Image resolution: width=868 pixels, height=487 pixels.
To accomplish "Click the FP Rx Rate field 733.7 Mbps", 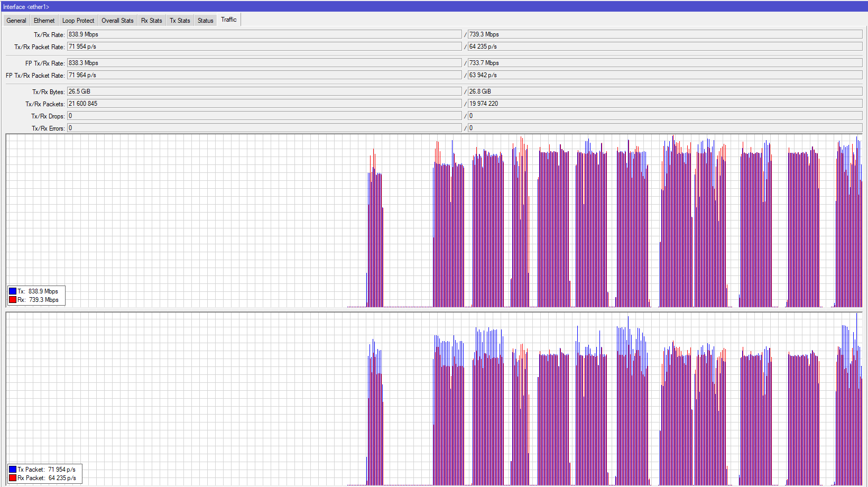I will (x=665, y=63).
